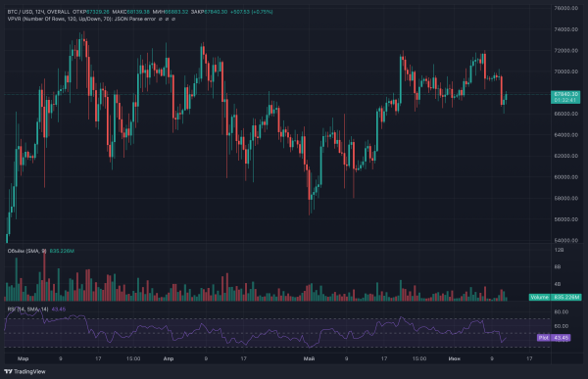Viewport: 588px width, 379px height.
Task: Open the VPVR indicator legend
Action: click(x=81, y=19)
